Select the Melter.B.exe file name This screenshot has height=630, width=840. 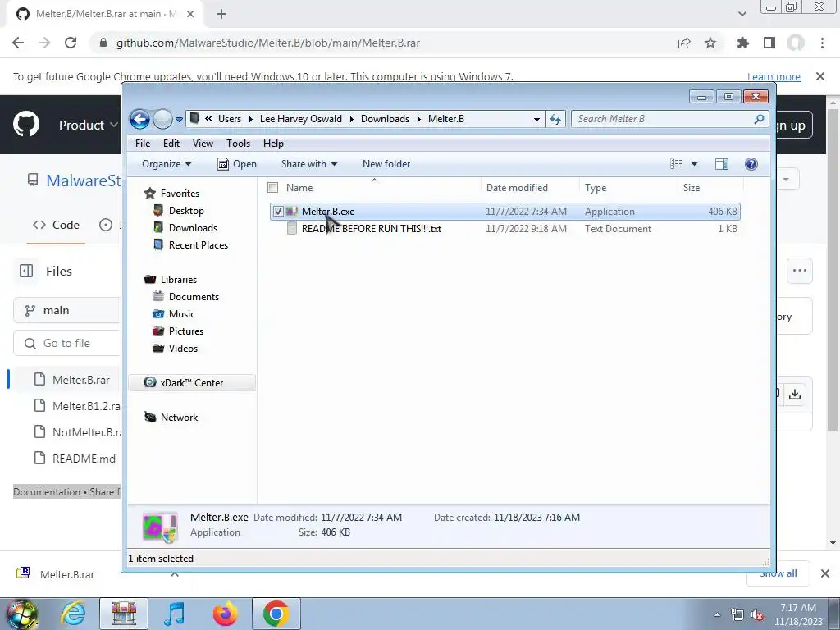click(328, 212)
